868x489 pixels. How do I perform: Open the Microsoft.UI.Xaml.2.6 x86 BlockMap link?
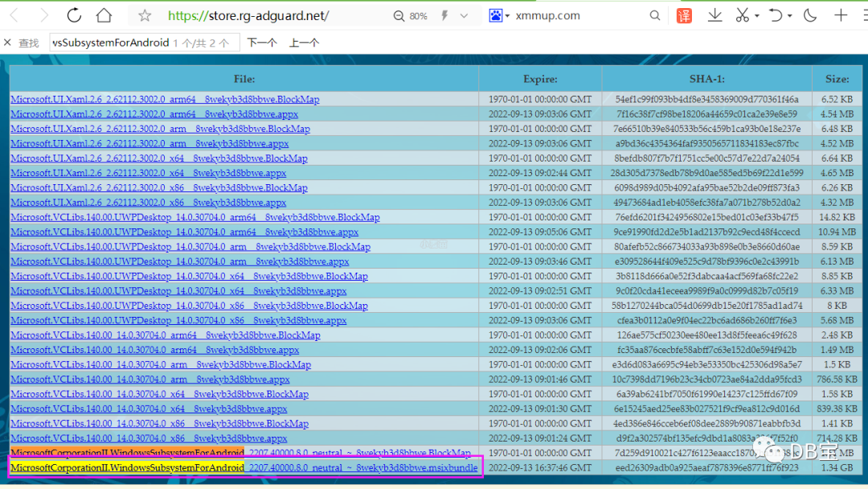(159, 187)
